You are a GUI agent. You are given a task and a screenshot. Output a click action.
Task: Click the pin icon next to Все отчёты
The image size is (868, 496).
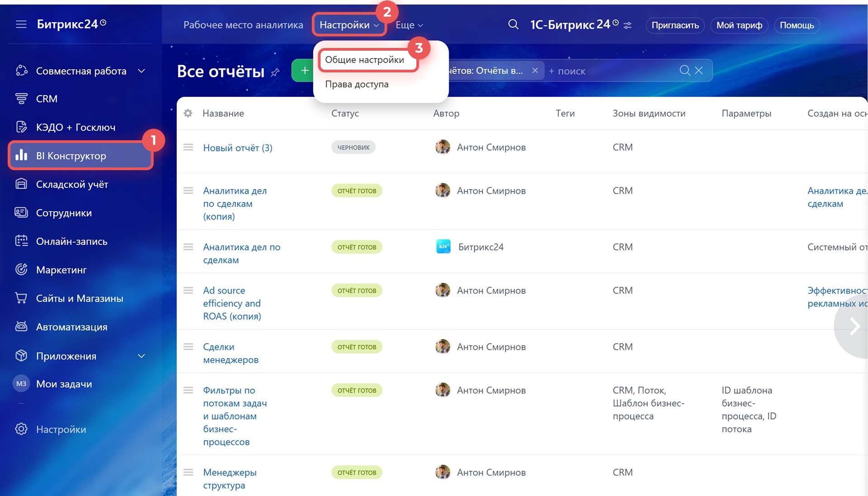click(275, 72)
